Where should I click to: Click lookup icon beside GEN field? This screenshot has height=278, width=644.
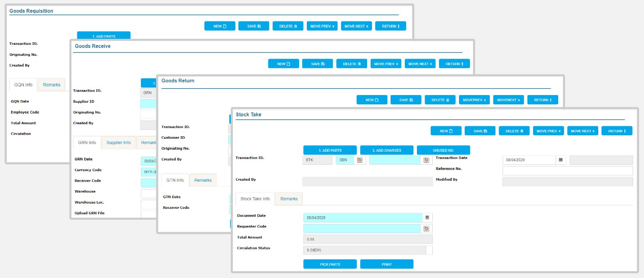pos(359,160)
